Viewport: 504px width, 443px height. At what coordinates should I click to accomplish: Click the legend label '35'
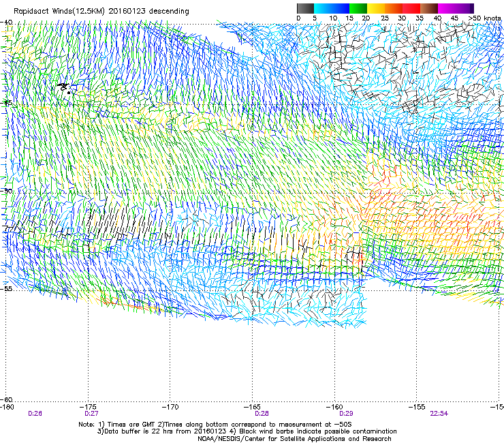[420, 18]
